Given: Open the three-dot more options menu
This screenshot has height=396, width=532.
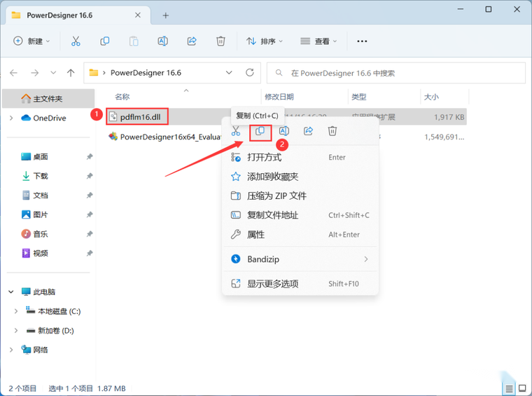Looking at the screenshot, I should pyautogui.click(x=362, y=41).
